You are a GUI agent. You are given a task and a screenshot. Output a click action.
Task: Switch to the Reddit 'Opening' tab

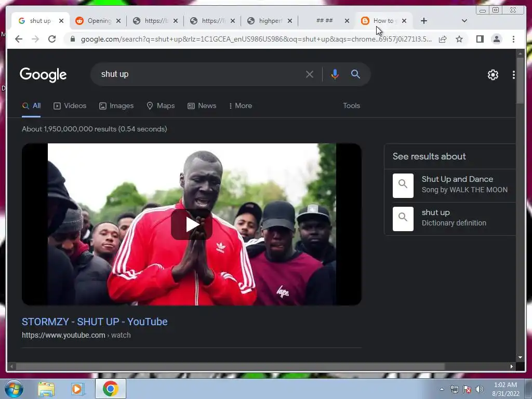pos(98,21)
